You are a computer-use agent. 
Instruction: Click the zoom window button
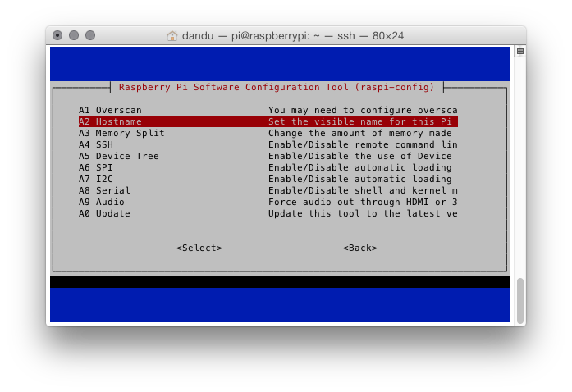coord(90,35)
